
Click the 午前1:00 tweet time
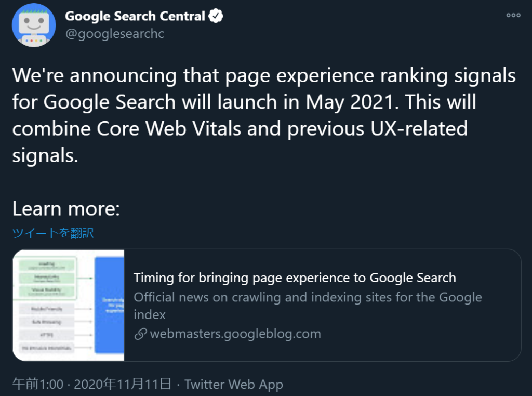[x=37, y=385]
